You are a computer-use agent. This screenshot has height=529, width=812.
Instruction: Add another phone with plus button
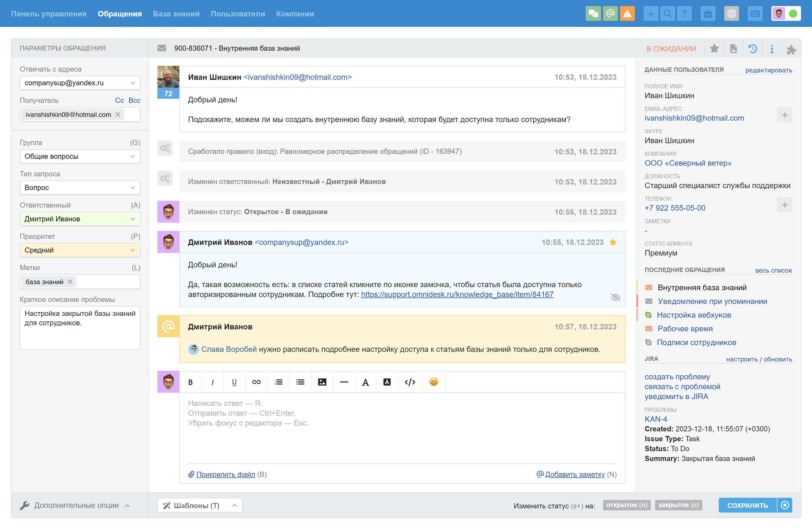point(785,205)
